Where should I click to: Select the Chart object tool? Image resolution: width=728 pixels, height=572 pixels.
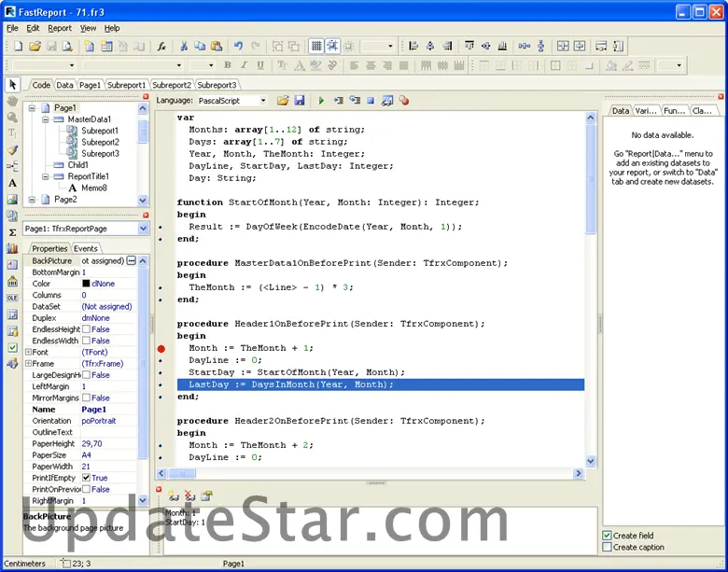click(x=12, y=248)
